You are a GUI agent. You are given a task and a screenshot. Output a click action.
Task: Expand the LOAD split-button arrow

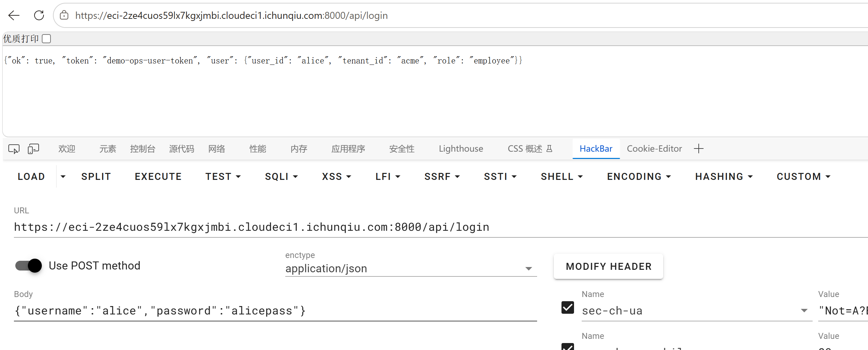pyautogui.click(x=63, y=177)
